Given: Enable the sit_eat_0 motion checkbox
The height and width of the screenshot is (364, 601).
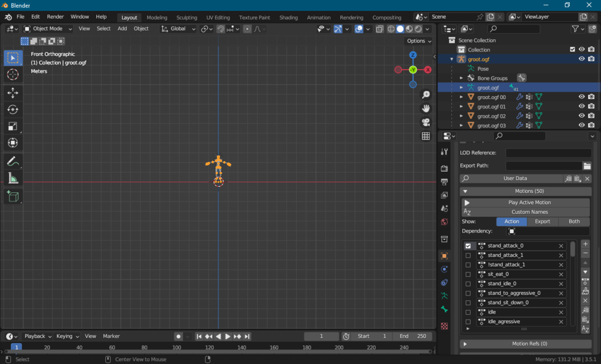Looking at the screenshot, I should point(468,274).
